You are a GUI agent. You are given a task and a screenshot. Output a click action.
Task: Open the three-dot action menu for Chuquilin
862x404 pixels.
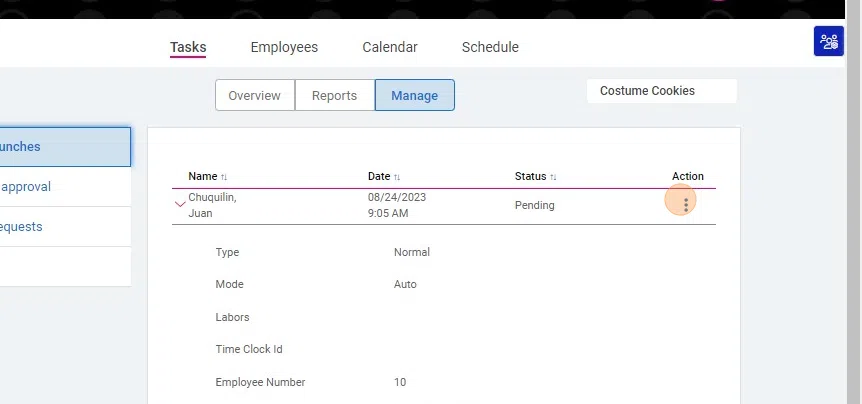click(x=686, y=205)
